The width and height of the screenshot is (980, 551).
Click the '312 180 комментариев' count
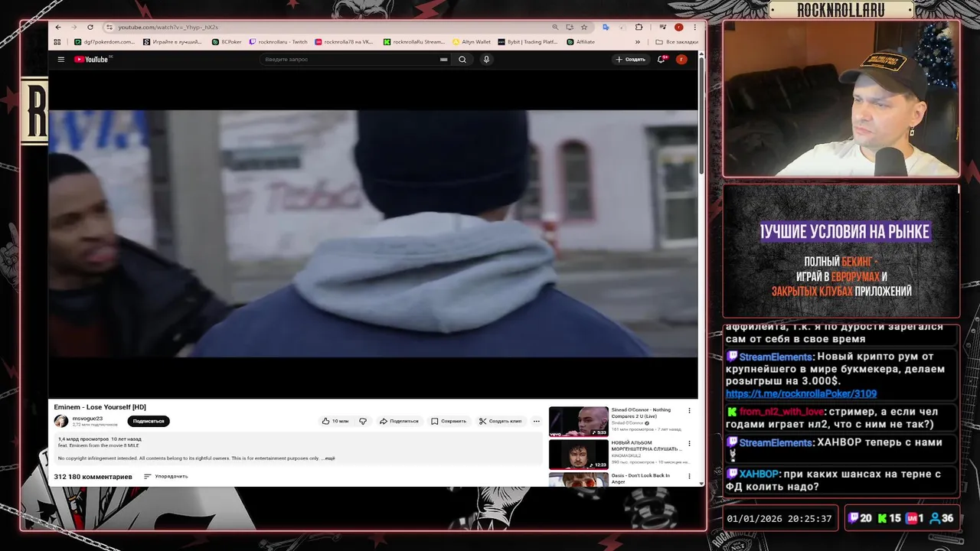(93, 476)
